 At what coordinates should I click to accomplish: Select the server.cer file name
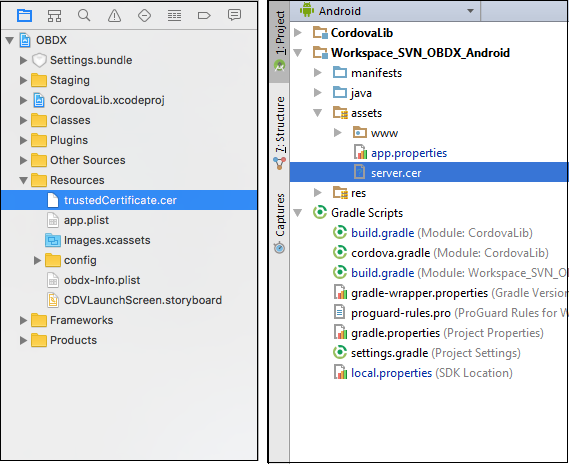[x=396, y=173]
